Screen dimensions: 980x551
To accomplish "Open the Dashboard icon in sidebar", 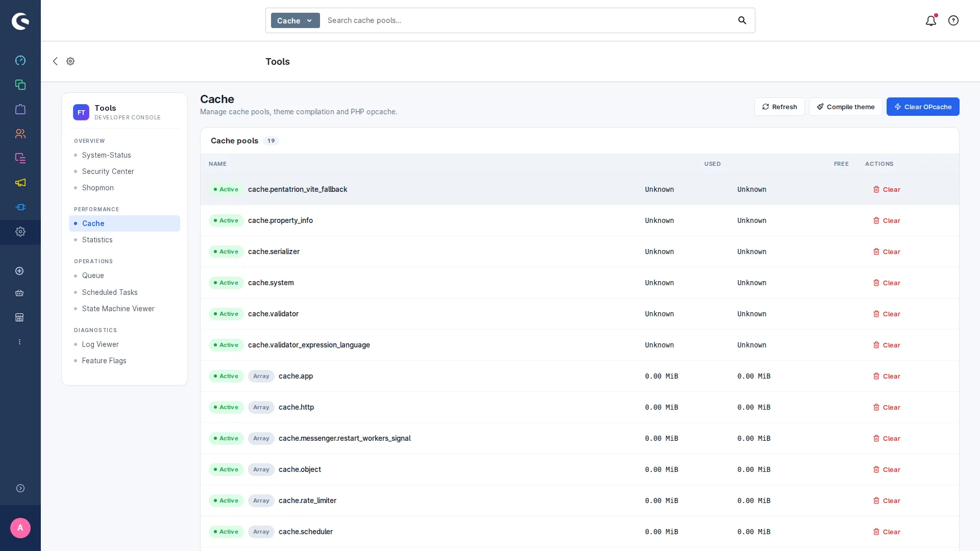I will pyautogui.click(x=20, y=60).
